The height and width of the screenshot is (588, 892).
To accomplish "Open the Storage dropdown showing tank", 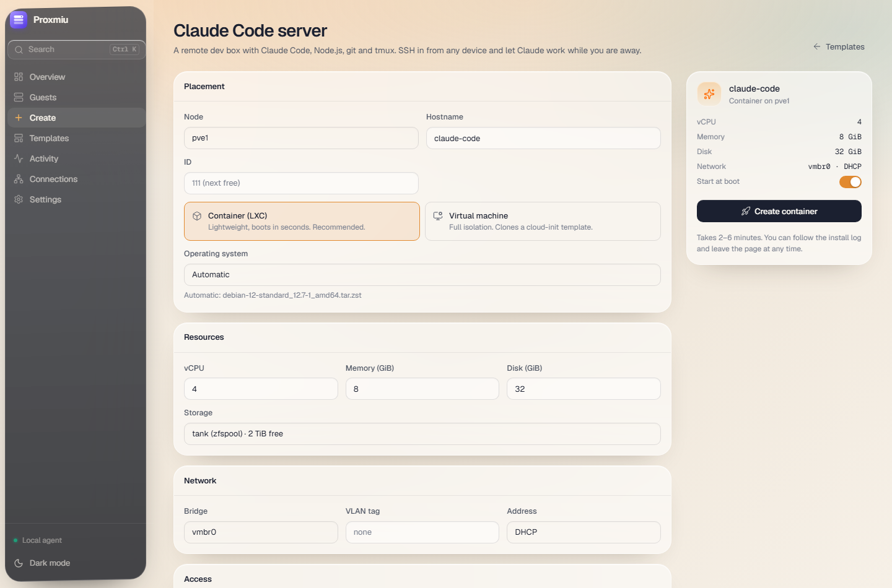I will [422, 434].
